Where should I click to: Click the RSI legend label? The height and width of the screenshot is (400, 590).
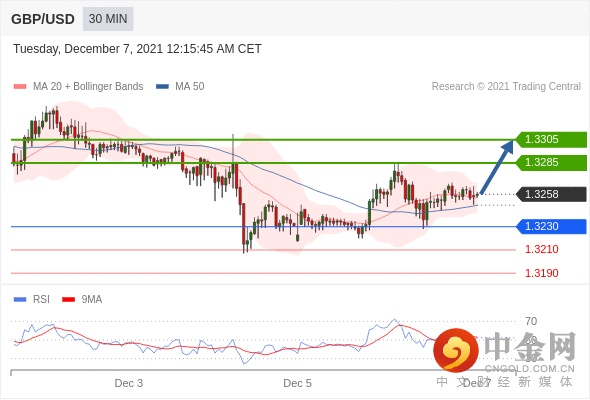41,300
